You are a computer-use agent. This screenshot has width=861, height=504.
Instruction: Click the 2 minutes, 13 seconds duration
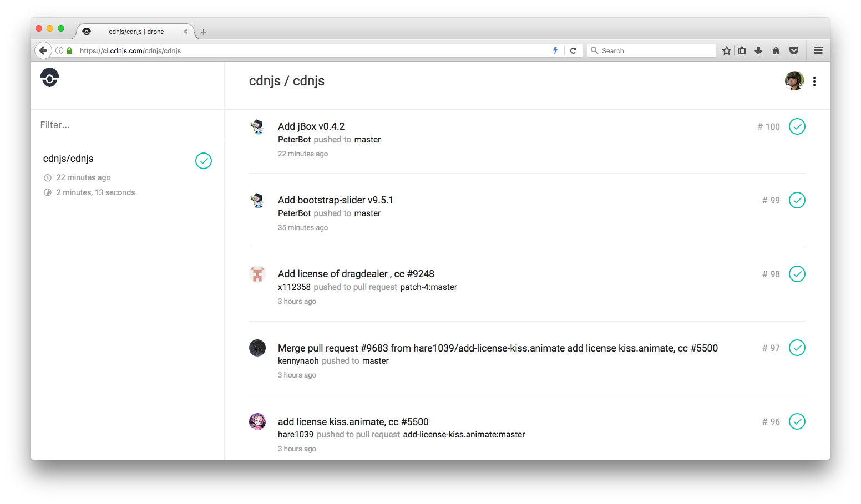[x=95, y=192]
